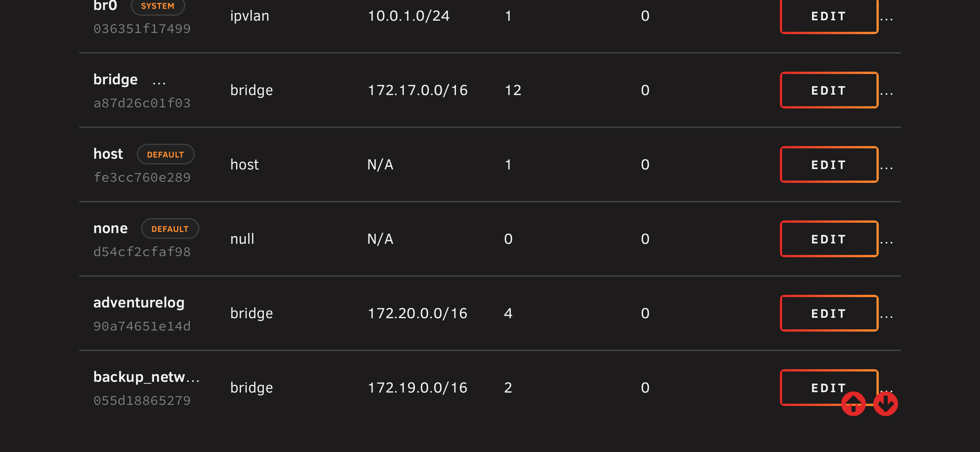Open more options for none row

pyautogui.click(x=886, y=241)
